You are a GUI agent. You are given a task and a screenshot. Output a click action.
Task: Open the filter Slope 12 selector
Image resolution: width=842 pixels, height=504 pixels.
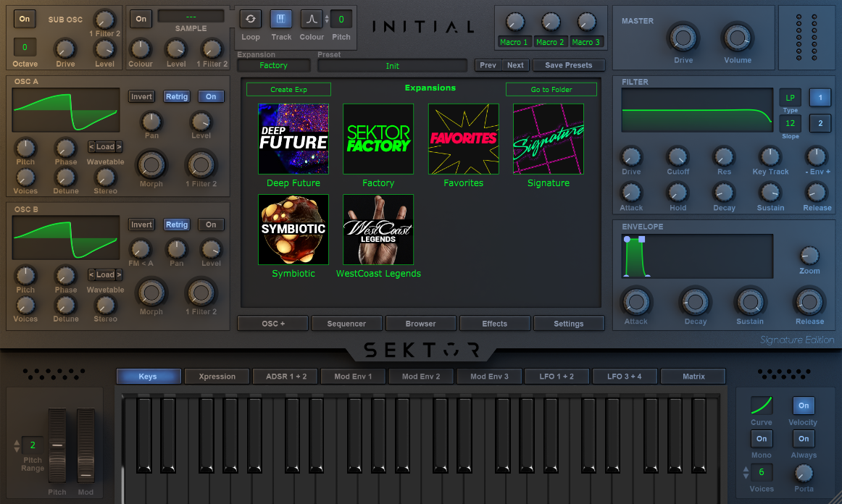[790, 123]
